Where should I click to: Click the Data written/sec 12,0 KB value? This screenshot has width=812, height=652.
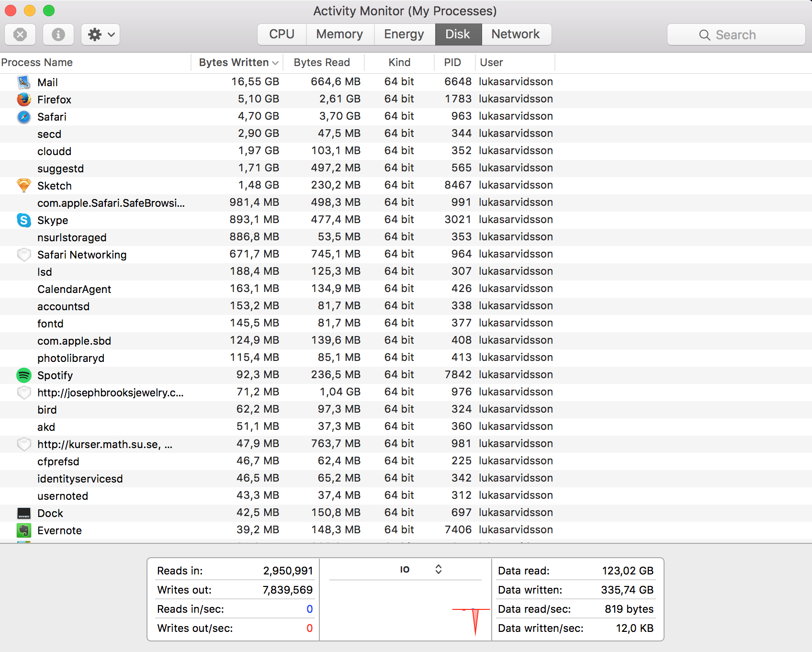click(x=635, y=628)
